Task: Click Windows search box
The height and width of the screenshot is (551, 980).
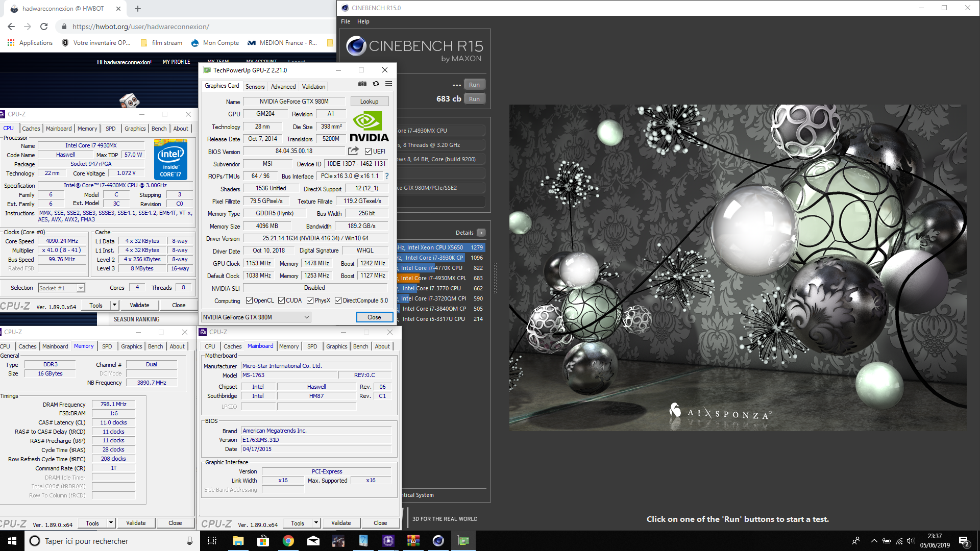Action: tap(112, 541)
